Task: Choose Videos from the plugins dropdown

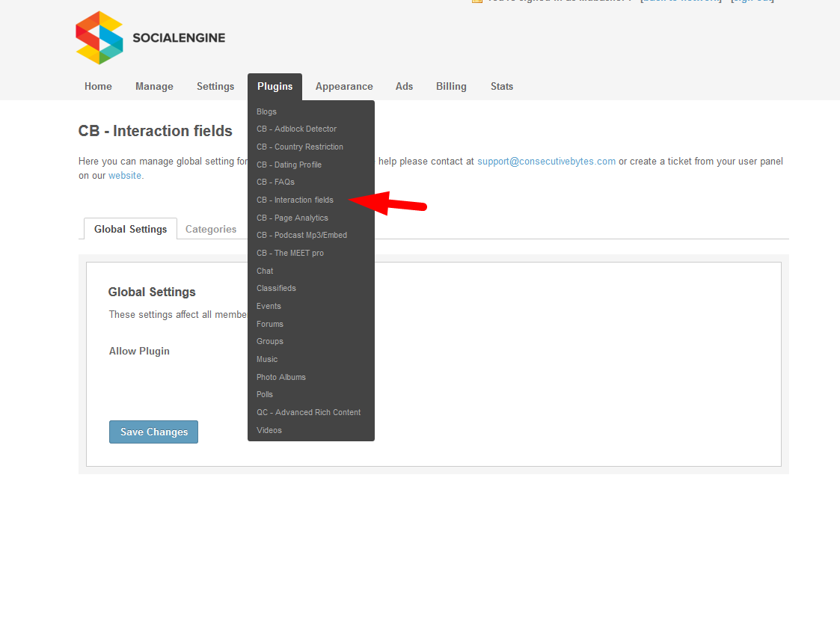Action: tap(269, 430)
